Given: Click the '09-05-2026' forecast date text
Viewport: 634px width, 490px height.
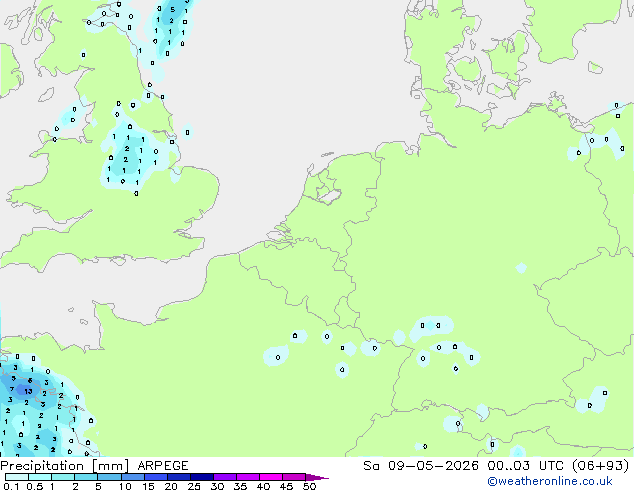Looking at the screenshot, I should (x=433, y=466).
